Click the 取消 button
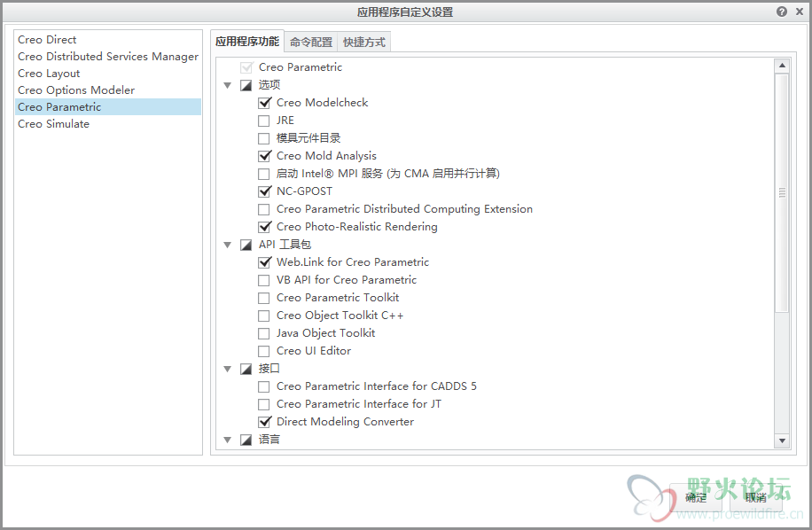This screenshot has height=530, width=812. pyautogui.click(x=755, y=498)
